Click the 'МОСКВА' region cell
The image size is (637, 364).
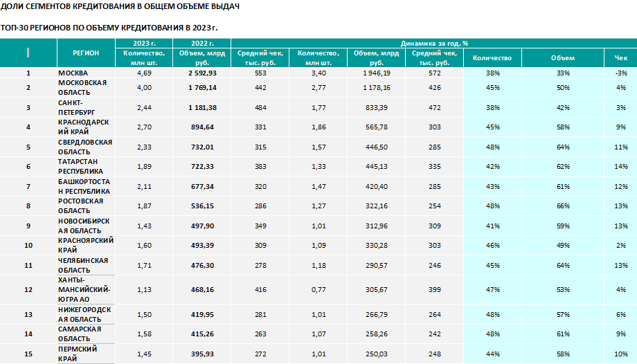[86, 73]
